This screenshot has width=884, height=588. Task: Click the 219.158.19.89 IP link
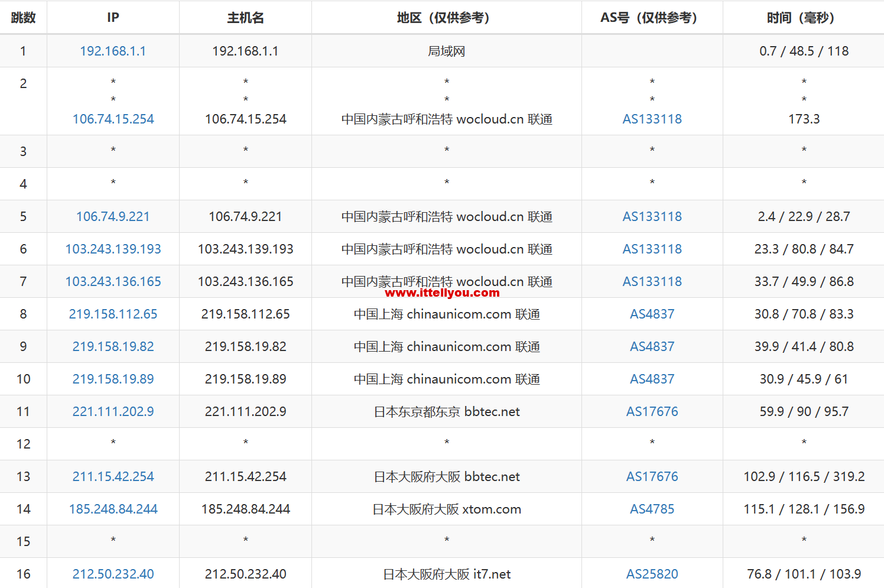[113, 379]
